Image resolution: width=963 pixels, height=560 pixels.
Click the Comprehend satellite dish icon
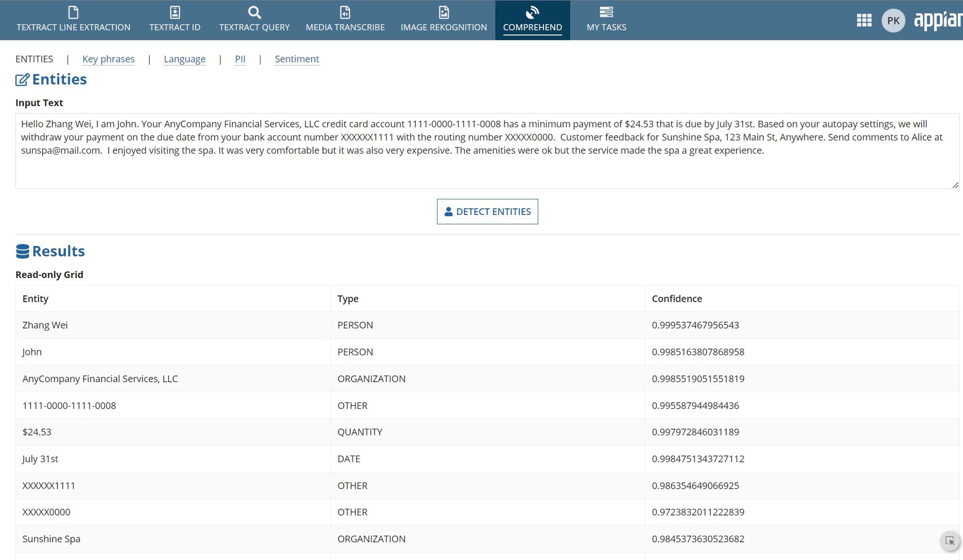(532, 12)
